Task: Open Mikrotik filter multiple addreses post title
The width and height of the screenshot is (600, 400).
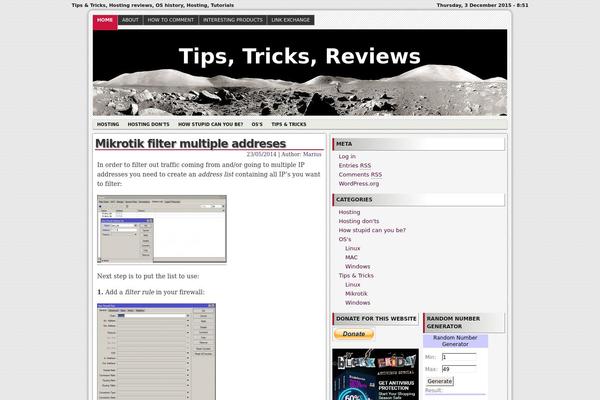Action: (x=191, y=144)
